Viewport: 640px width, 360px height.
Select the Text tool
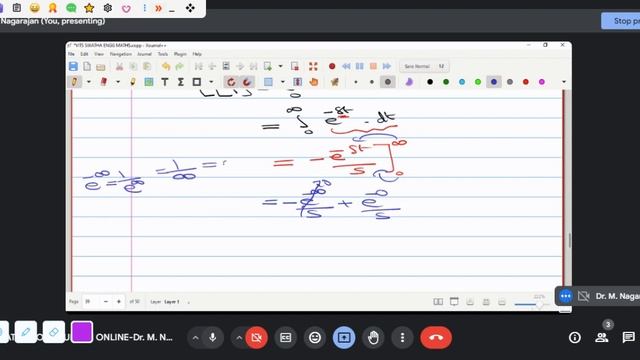(164, 82)
